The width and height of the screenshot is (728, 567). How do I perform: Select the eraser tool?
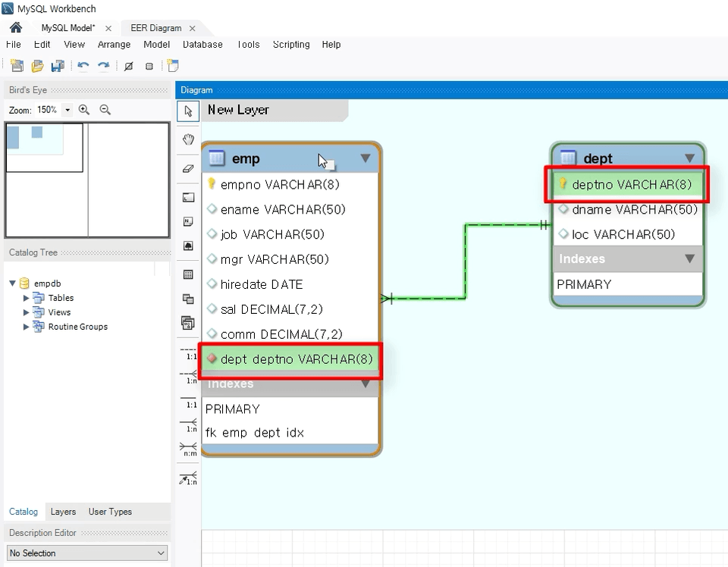tap(188, 168)
